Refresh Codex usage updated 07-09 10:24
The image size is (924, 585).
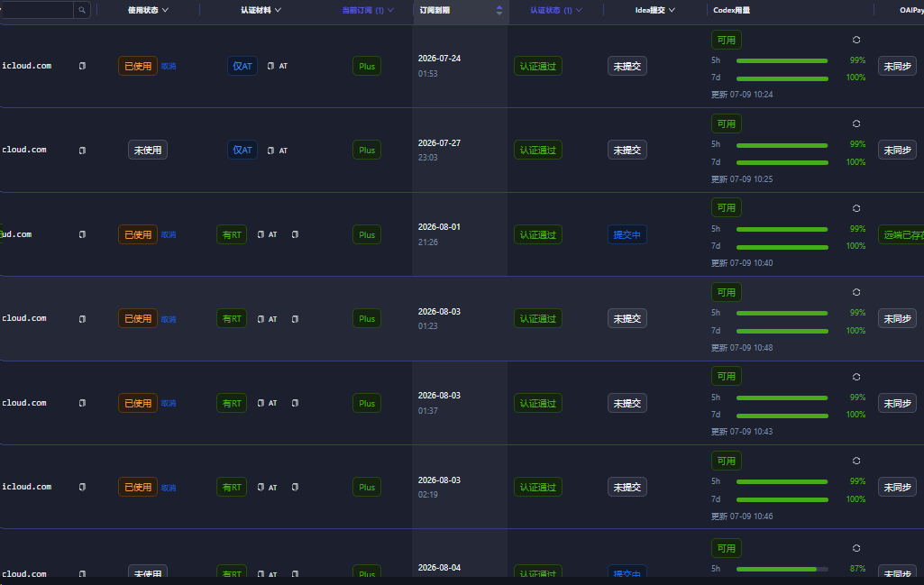click(856, 40)
